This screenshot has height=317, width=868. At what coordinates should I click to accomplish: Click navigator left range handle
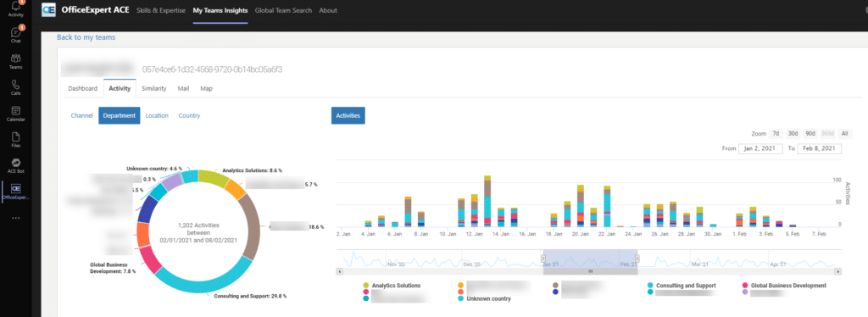click(543, 259)
